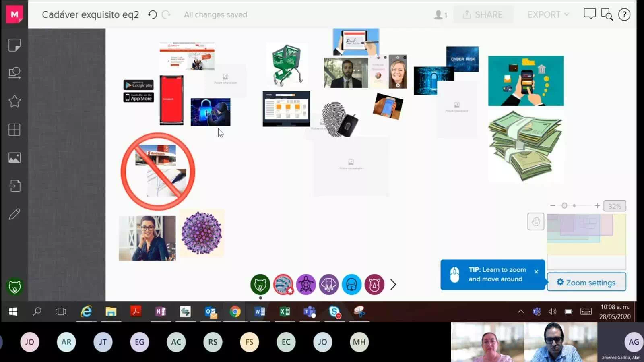Select the sticky note tool in sidebar
Viewport: 644px width, 362px height.
click(x=14, y=45)
